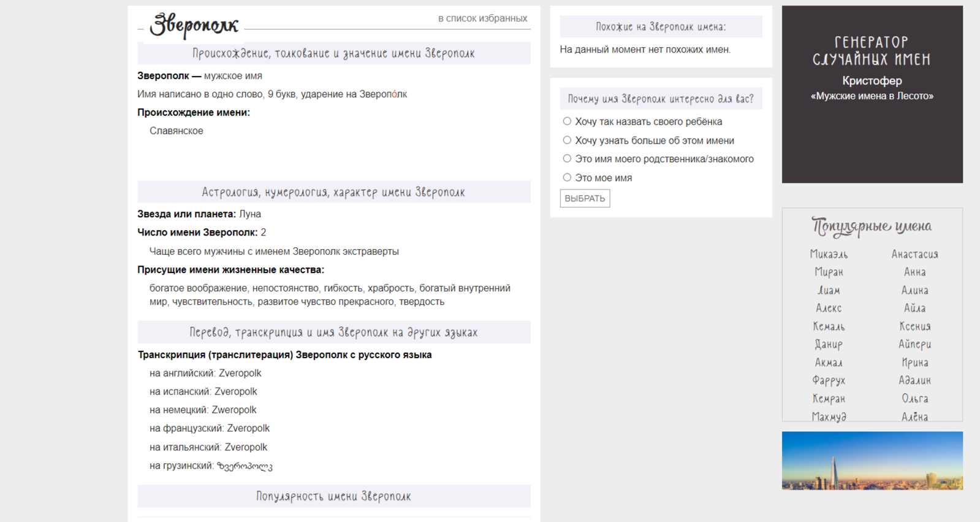
Task: Open popular name Ксения
Action: tap(914, 326)
